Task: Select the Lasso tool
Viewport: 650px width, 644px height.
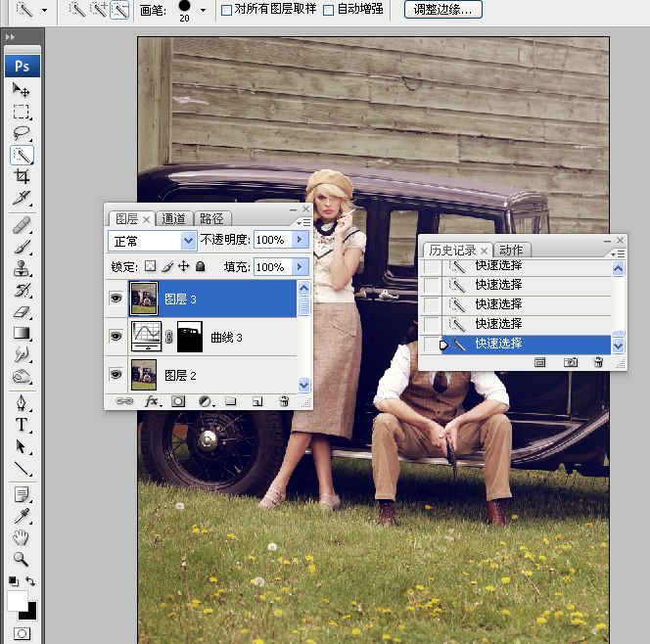Action: (x=22, y=133)
